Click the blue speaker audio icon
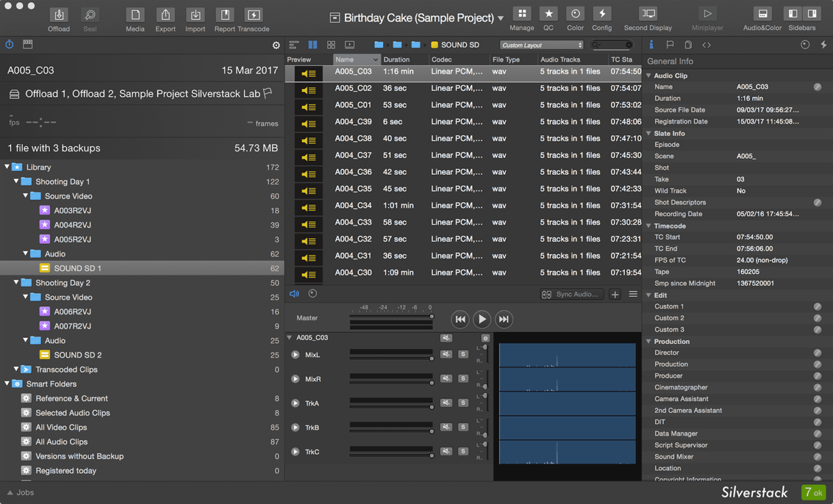The height and width of the screenshot is (504, 833). (x=294, y=294)
